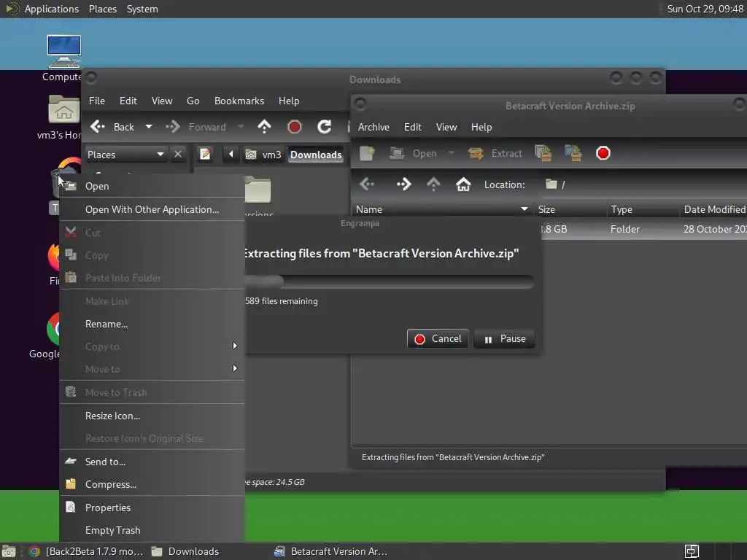Expand recent archives dropdown next to Open
This screenshot has width=747, height=560.
pos(451,153)
